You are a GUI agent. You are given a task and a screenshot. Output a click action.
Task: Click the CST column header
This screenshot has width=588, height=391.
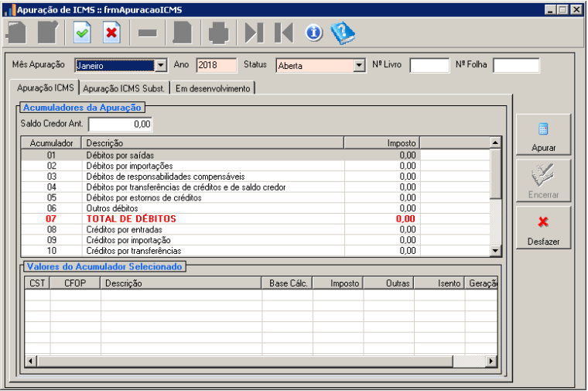(x=37, y=283)
